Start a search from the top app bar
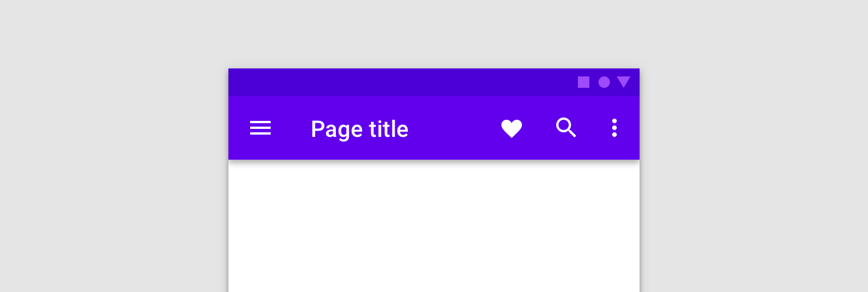This screenshot has height=292, width=868. pos(566,128)
